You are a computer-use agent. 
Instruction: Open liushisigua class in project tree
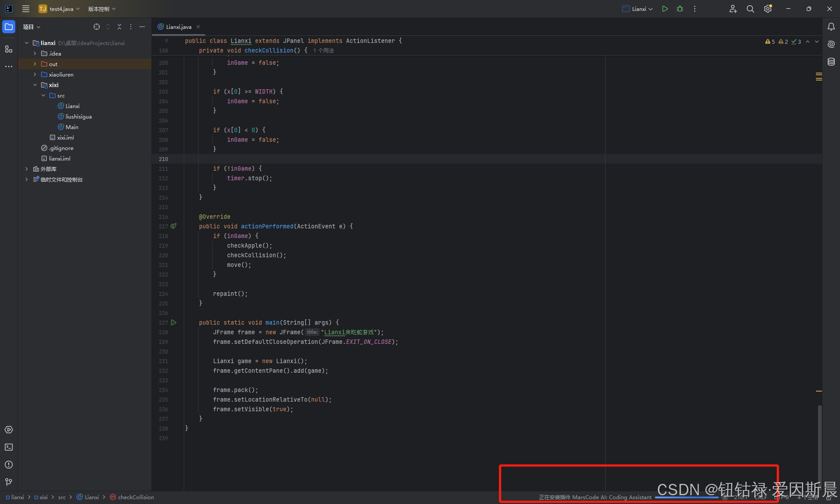pos(78,116)
